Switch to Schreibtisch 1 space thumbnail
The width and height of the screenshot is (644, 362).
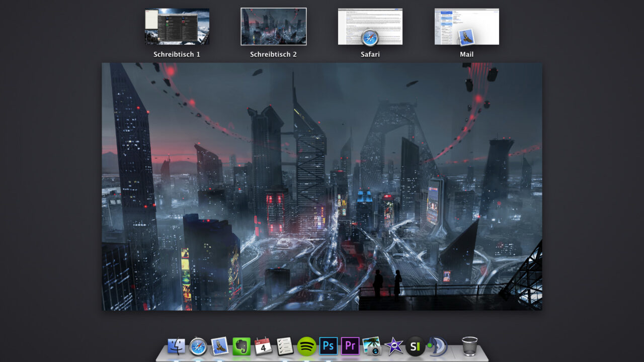(177, 27)
